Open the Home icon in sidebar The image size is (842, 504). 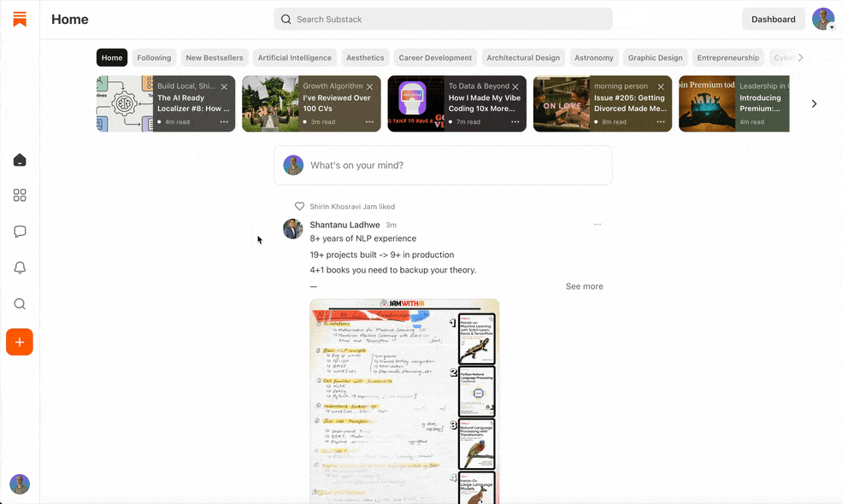tap(20, 160)
